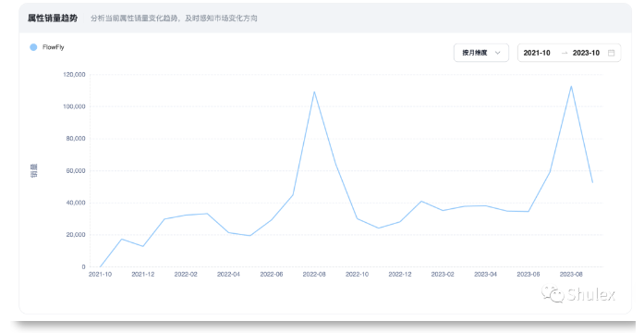Click the calendar icon in date range

point(611,53)
